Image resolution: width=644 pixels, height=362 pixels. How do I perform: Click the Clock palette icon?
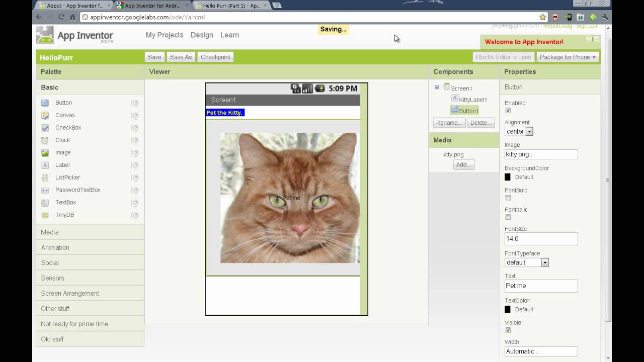[45, 140]
